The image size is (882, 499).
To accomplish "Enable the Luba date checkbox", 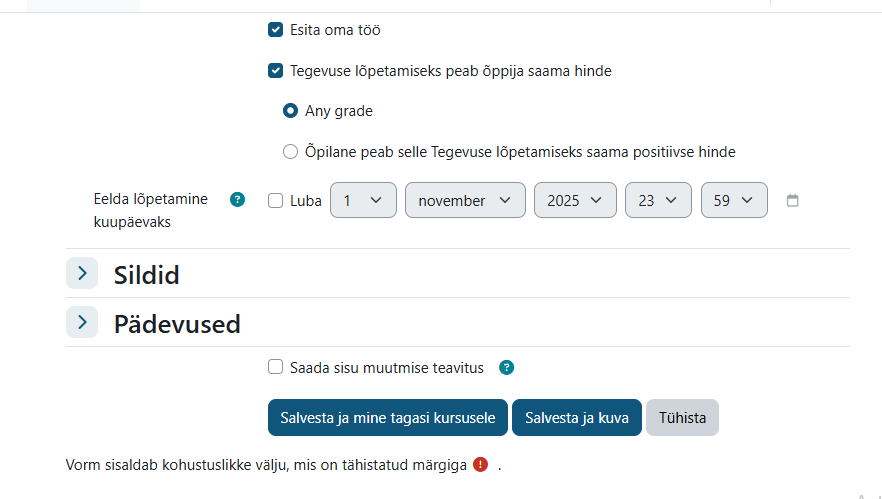I will tap(276, 200).
